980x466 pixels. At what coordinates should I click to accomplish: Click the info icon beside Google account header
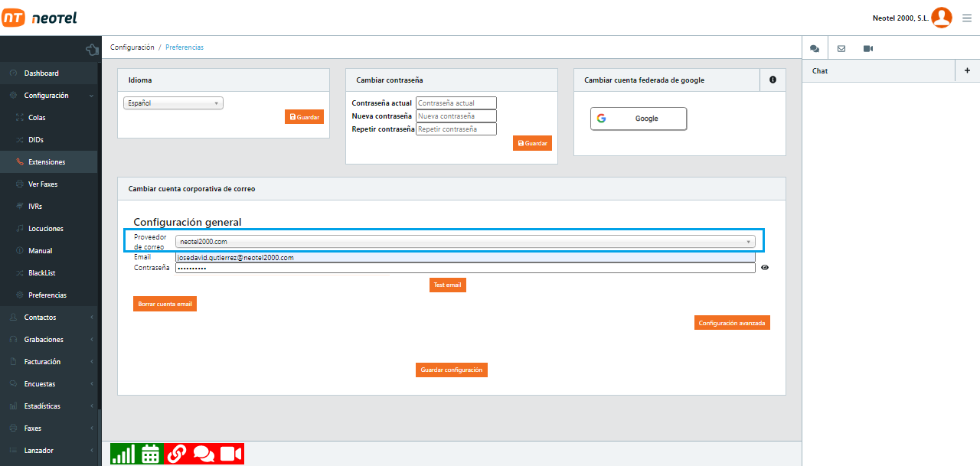coord(773,80)
